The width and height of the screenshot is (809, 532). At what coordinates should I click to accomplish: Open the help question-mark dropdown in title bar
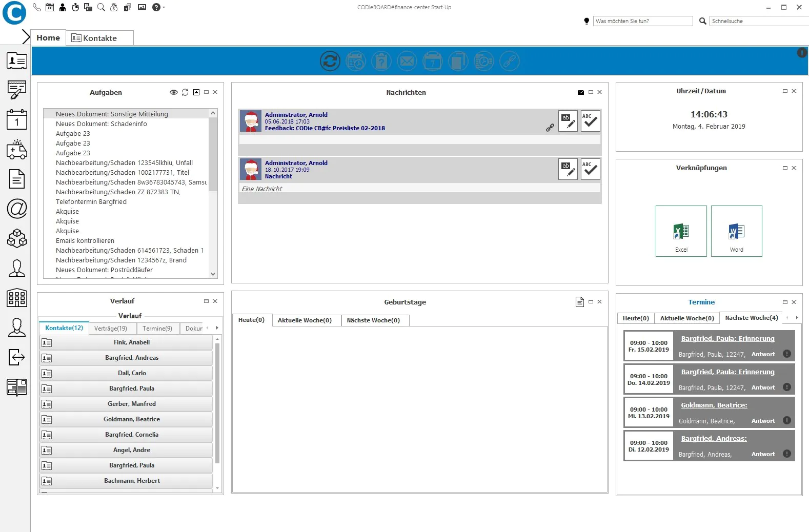[x=158, y=7]
